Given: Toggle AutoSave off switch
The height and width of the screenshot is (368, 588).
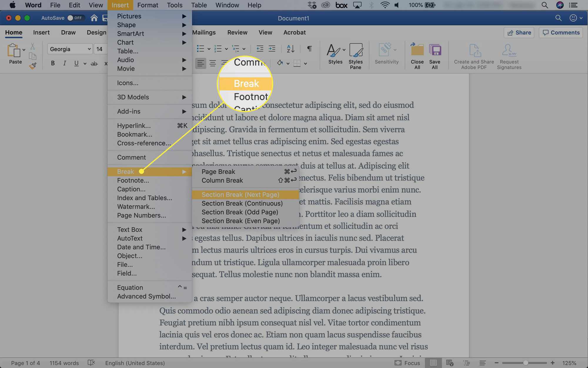Looking at the screenshot, I should pos(74,18).
